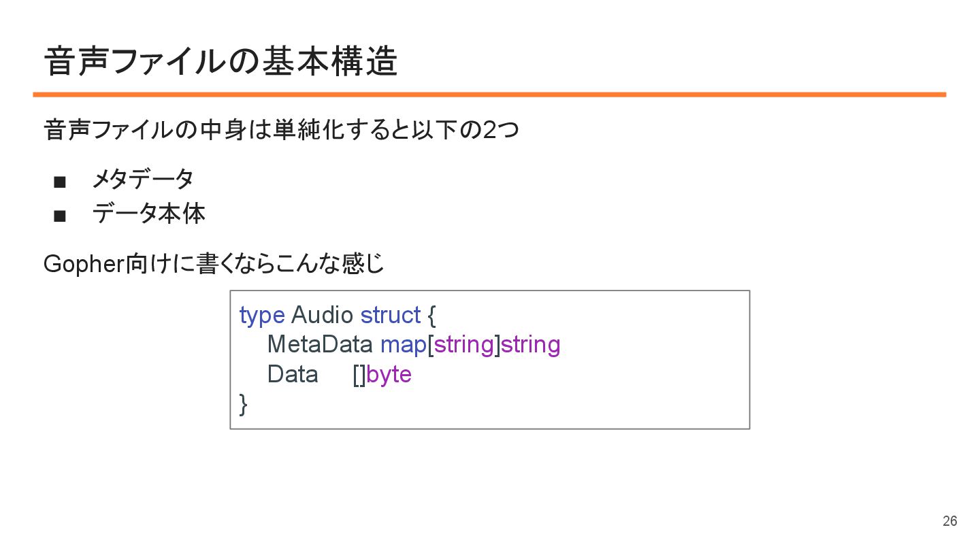Click the purple "string" inside the square brackets

pyautogui.click(x=463, y=345)
